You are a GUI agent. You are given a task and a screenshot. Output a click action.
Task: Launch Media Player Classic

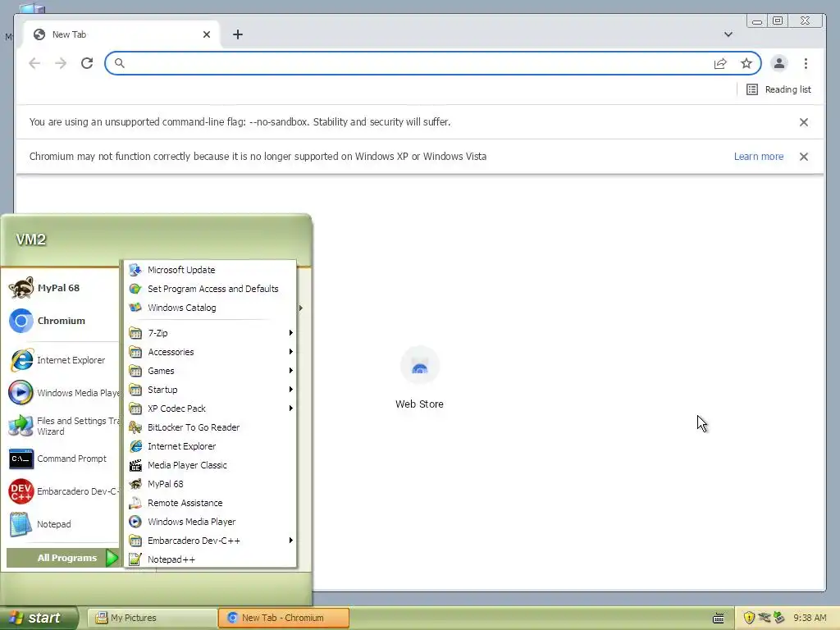coord(210,465)
